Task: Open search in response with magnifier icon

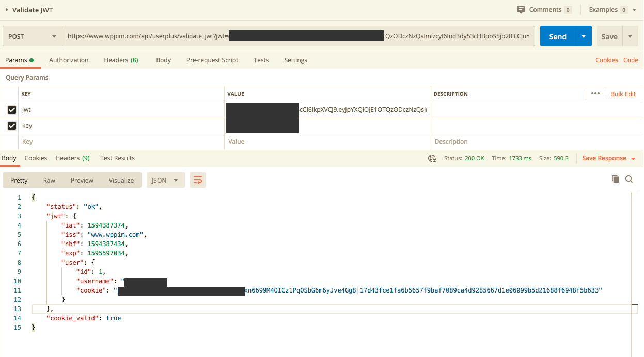Action: [x=629, y=179]
